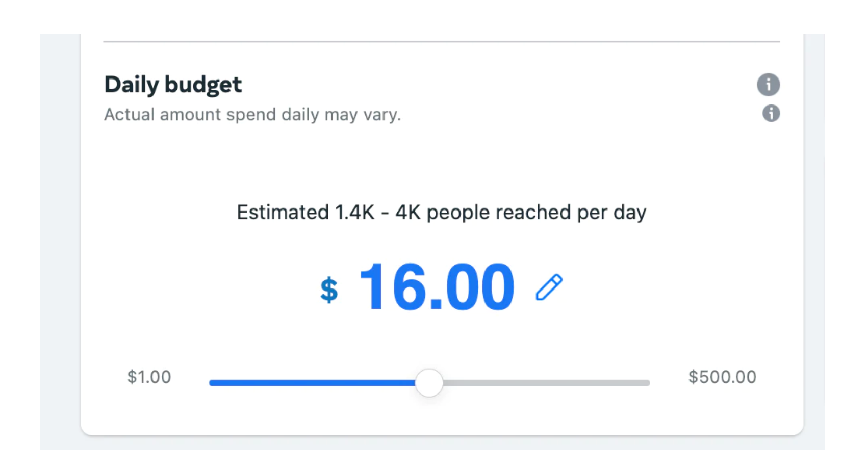Click "Actual amount spend daily may vary." text
The width and height of the screenshot is (868, 473).
[x=252, y=115]
